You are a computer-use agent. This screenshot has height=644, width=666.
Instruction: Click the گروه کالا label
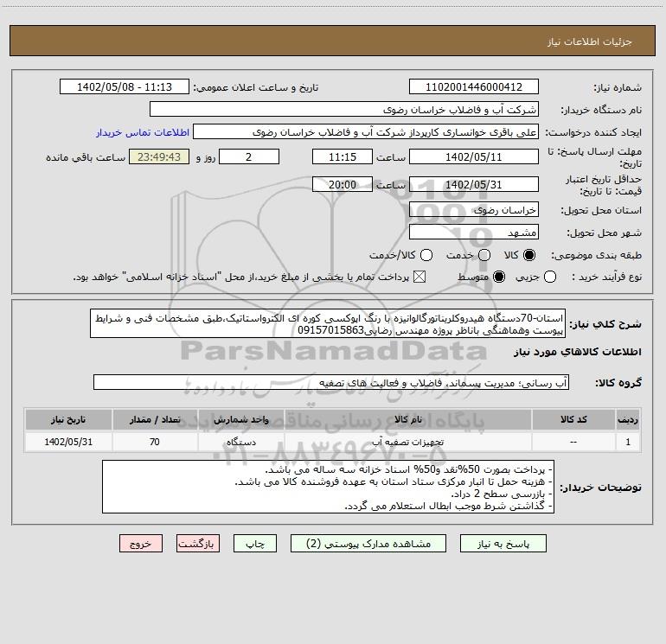(618, 382)
